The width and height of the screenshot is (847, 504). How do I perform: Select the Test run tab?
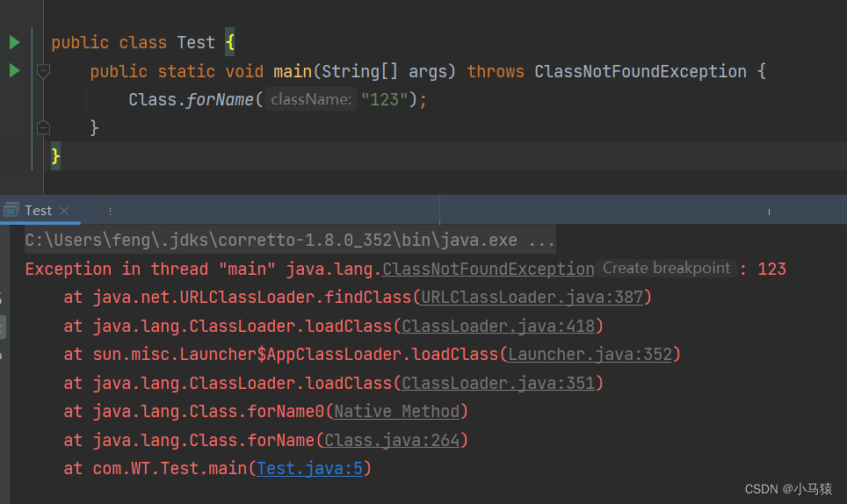tap(38, 211)
